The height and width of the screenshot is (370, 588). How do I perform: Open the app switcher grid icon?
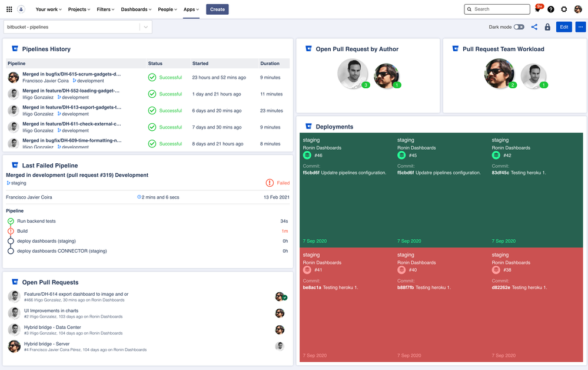8,9
